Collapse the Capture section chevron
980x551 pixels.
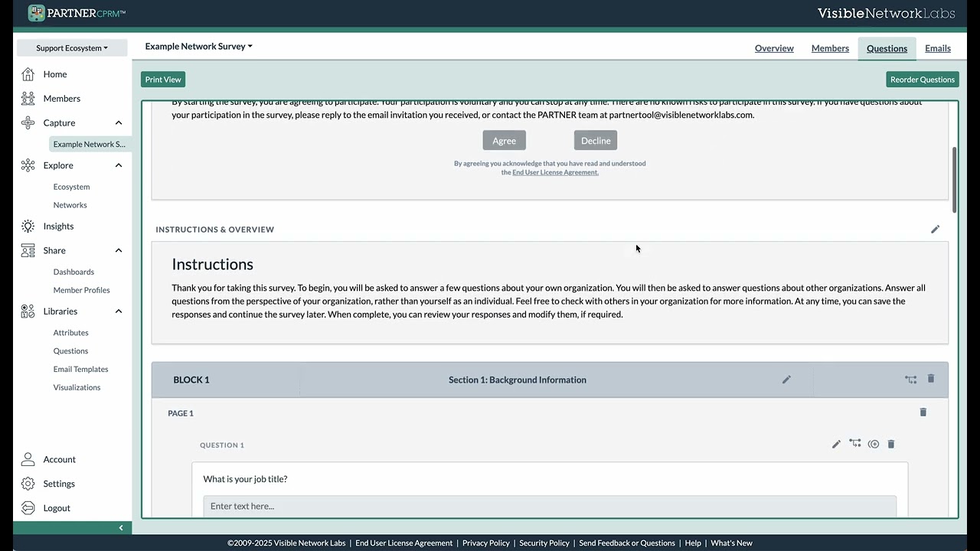119,122
